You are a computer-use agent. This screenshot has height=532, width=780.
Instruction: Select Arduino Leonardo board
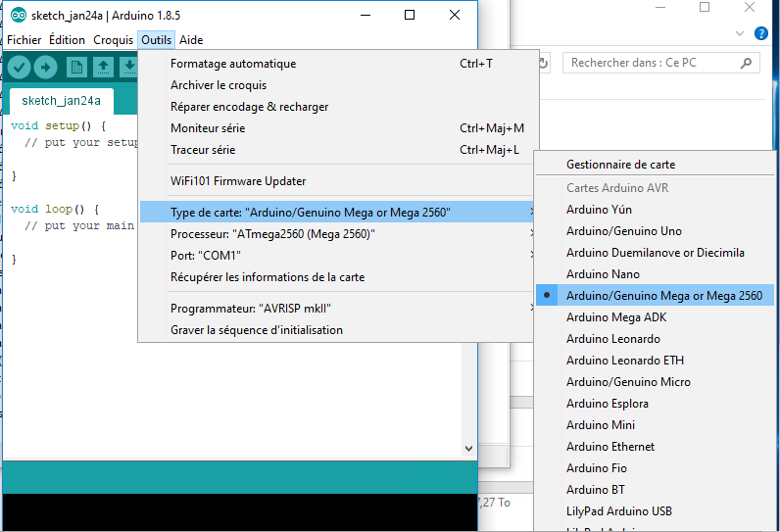click(655, 339)
